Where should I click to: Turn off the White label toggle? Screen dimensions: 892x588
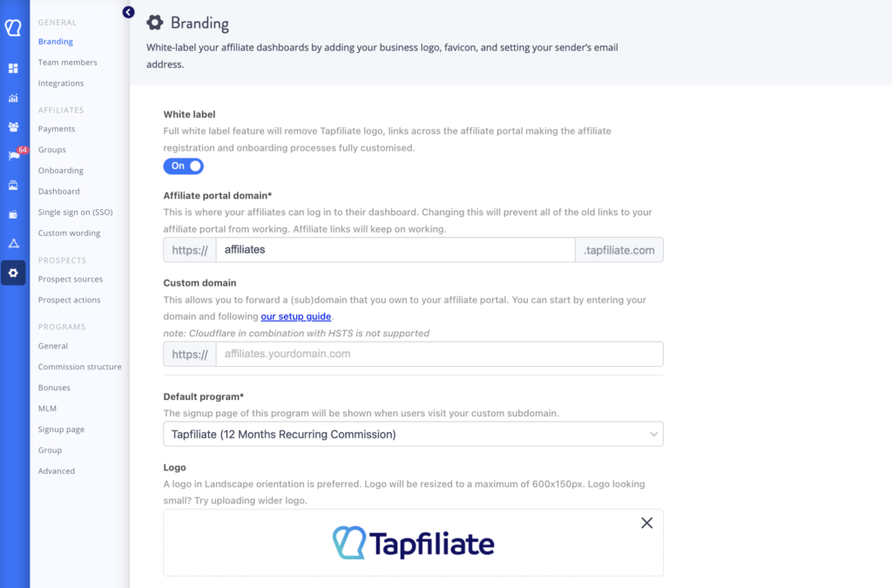click(x=184, y=166)
